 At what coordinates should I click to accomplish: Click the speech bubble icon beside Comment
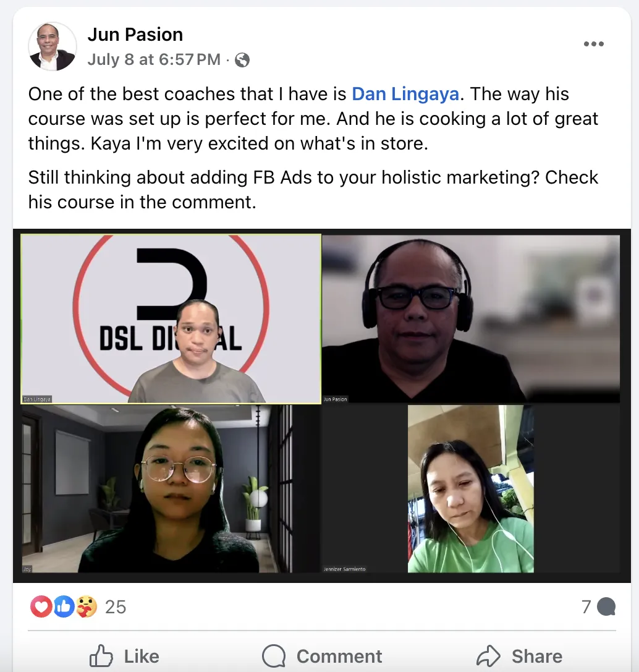pos(274,656)
